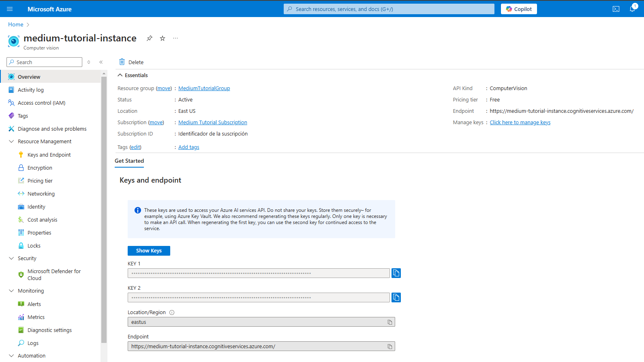Switch to the Get Started tab
The height and width of the screenshot is (362, 644).
(129, 161)
